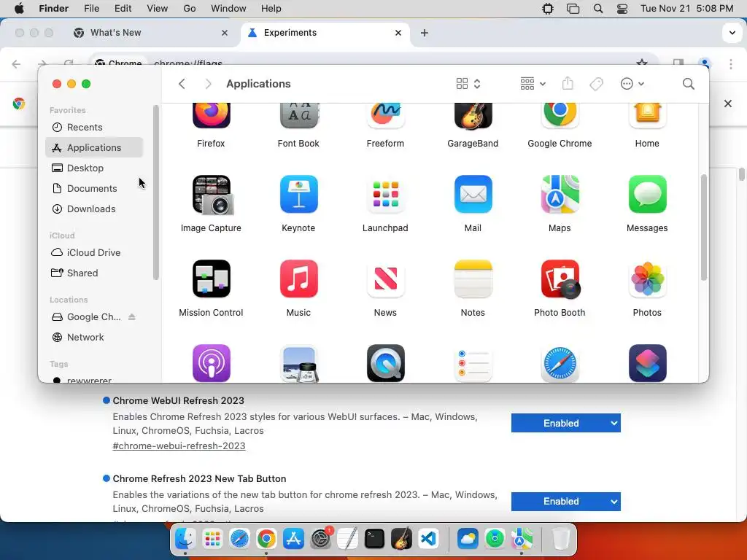This screenshot has width=747, height=560.
Task: Launch Terminal from the Dock
Action: tap(374, 539)
